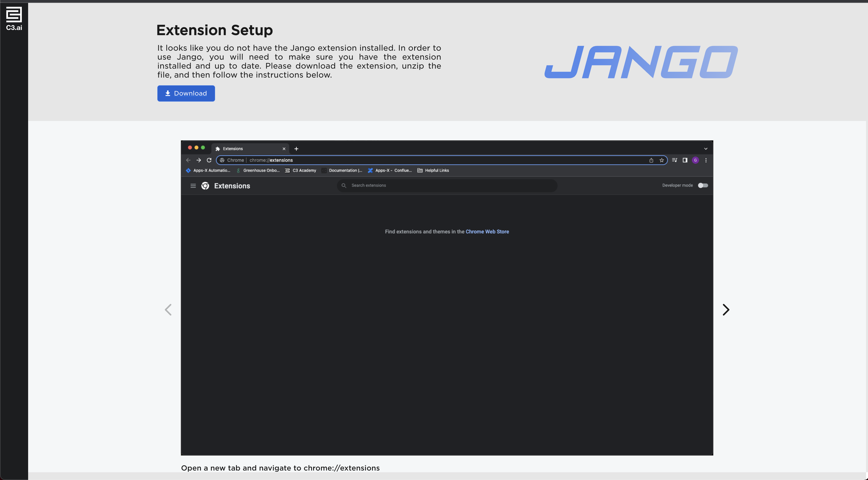Open the Chrome Web Store link
The width and height of the screenshot is (868, 480).
[487, 232]
